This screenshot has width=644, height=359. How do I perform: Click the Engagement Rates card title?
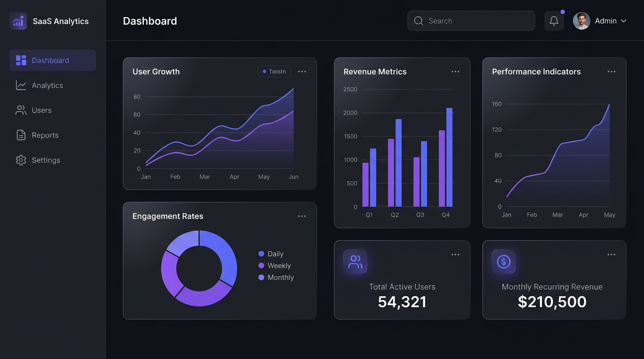point(168,216)
